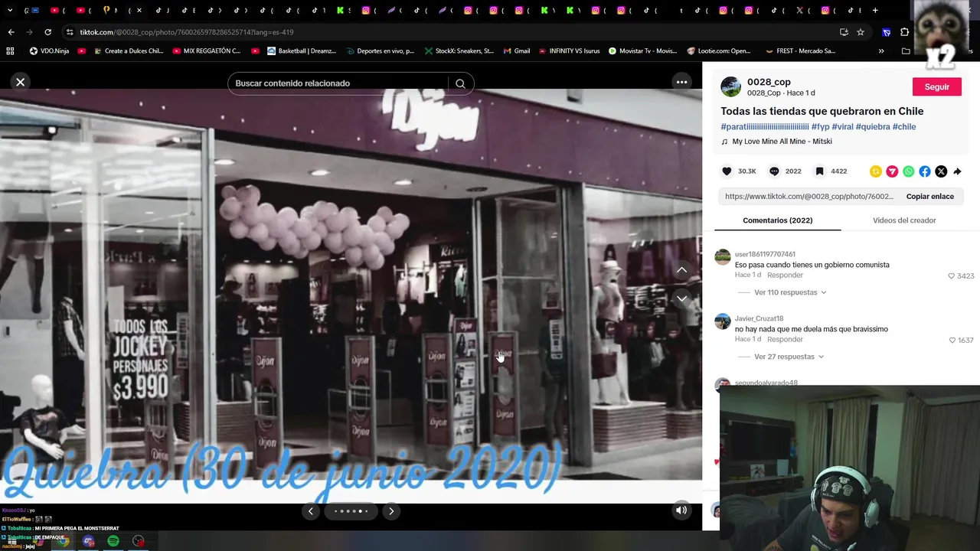Expand Ver 110 respuestas replies
The width and height of the screenshot is (980, 551).
790,292
